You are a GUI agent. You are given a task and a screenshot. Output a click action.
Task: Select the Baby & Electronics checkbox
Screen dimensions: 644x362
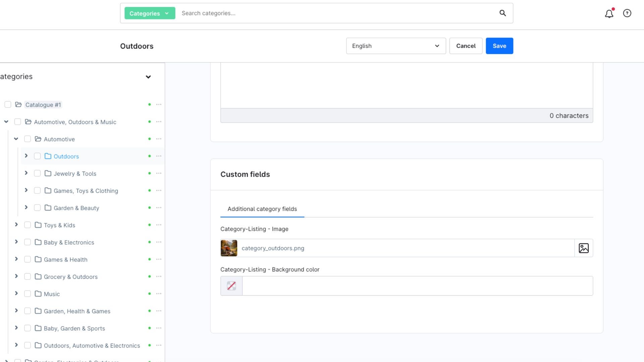pyautogui.click(x=28, y=242)
